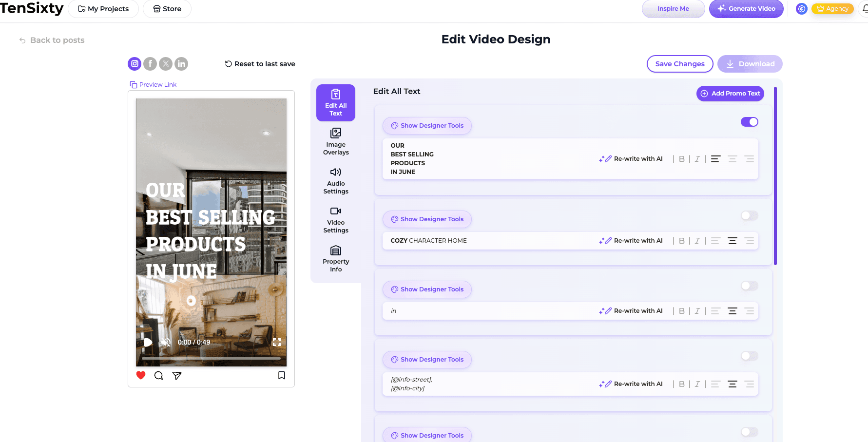Open the Video Settings tab
Screen dimensions: 868x442
[x=336, y=220]
